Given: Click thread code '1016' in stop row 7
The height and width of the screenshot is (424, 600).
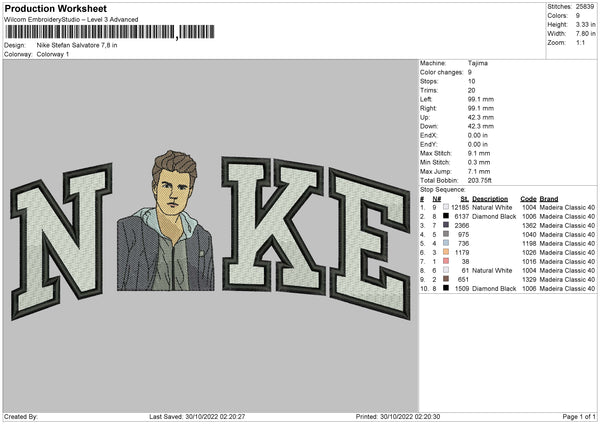Looking at the screenshot, I should 529,261.
